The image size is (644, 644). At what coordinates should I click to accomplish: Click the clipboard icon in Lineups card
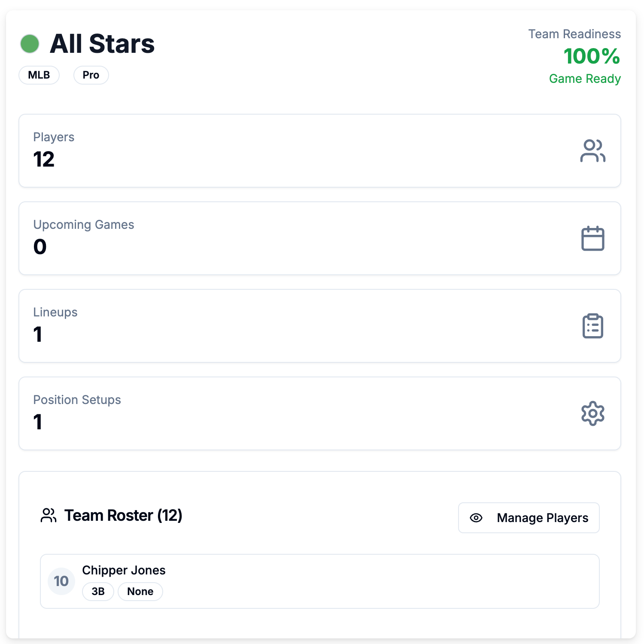point(592,326)
